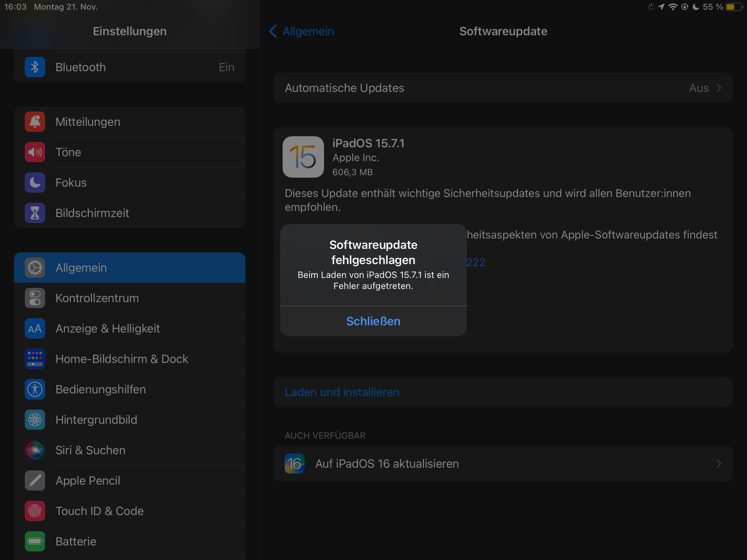Tap the Softwareupdate fehlgeschlagen alert title

pos(373,252)
